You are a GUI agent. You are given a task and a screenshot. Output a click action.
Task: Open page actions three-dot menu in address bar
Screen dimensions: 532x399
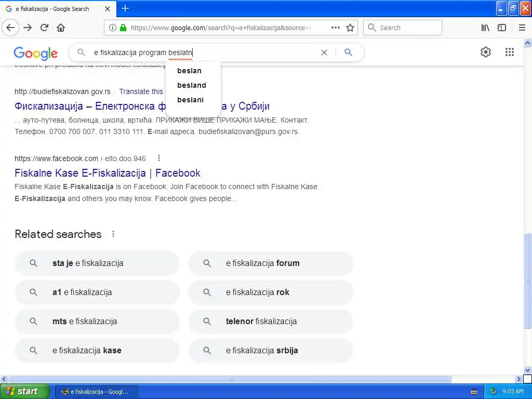tap(336, 28)
